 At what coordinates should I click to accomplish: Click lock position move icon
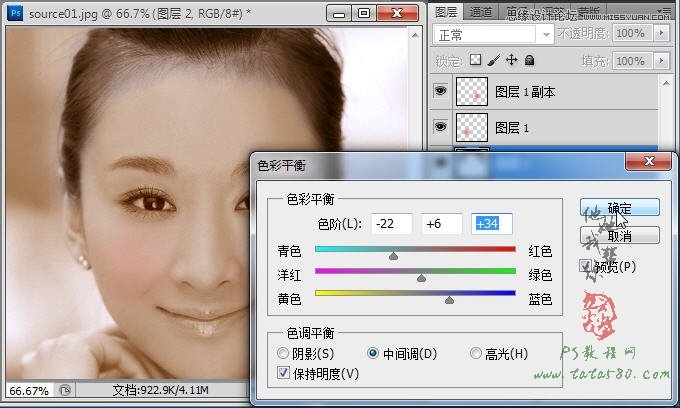(512, 60)
